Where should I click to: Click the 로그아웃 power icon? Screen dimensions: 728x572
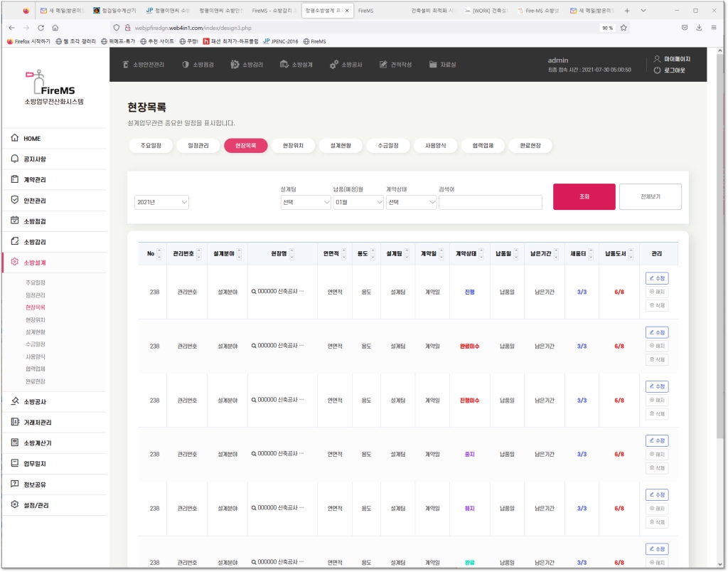tap(657, 70)
